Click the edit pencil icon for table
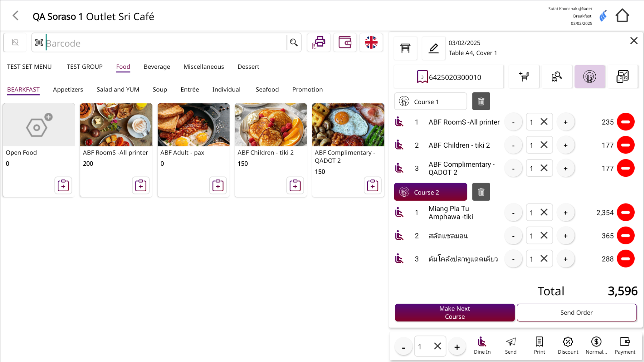The image size is (644, 362). pyautogui.click(x=434, y=48)
